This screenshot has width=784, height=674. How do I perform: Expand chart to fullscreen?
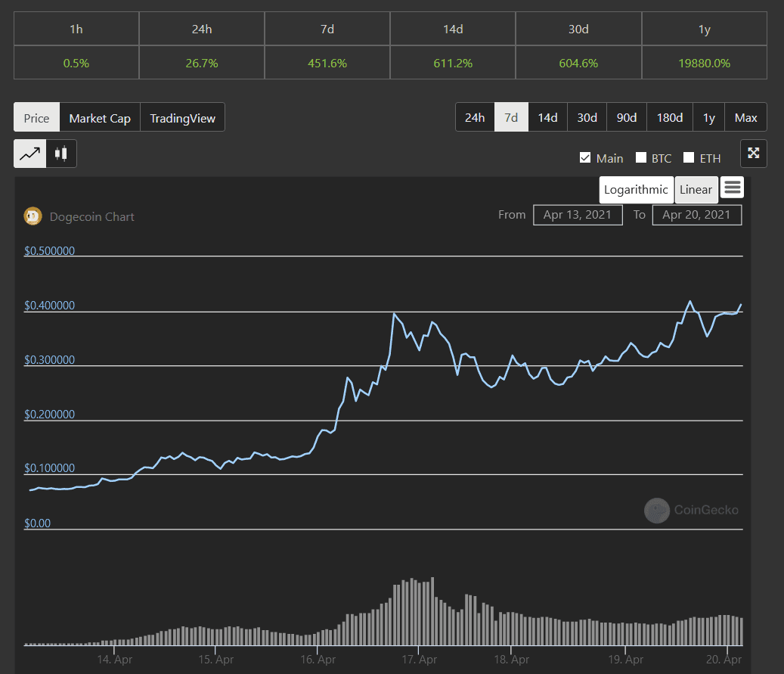tap(753, 154)
